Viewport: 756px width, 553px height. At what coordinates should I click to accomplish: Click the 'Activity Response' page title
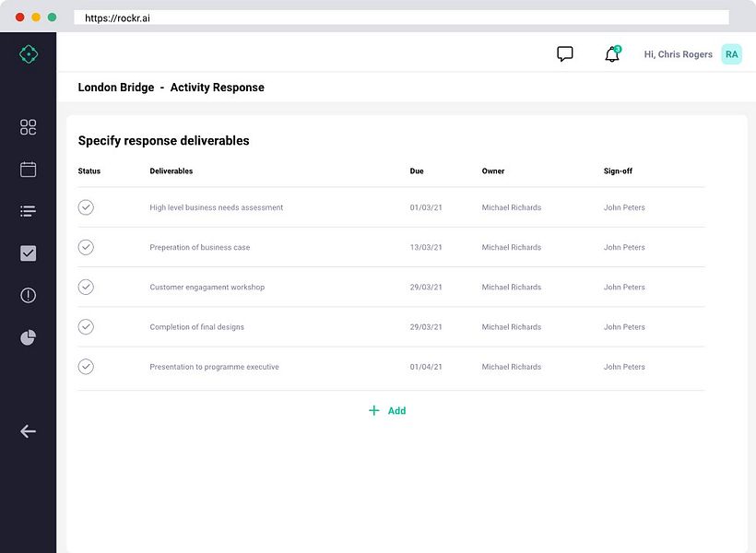point(217,88)
